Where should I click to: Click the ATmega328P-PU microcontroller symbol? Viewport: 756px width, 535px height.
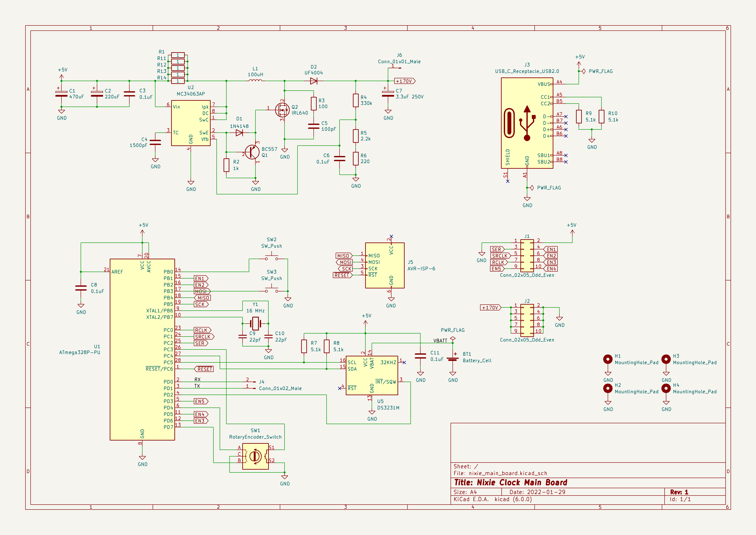[x=142, y=349]
